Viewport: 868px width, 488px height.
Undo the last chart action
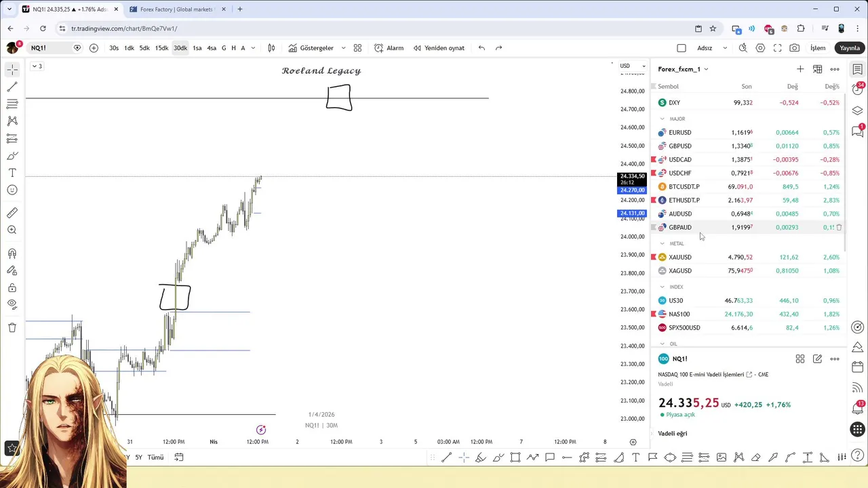pos(481,48)
